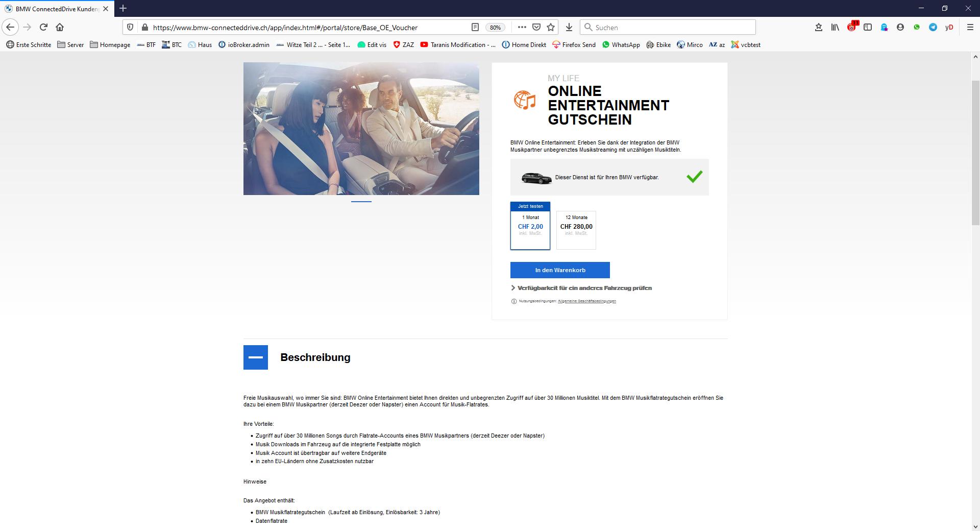Click the scrollbar up arrow
The height and width of the screenshot is (531, 980).
[x=975, y=57]
